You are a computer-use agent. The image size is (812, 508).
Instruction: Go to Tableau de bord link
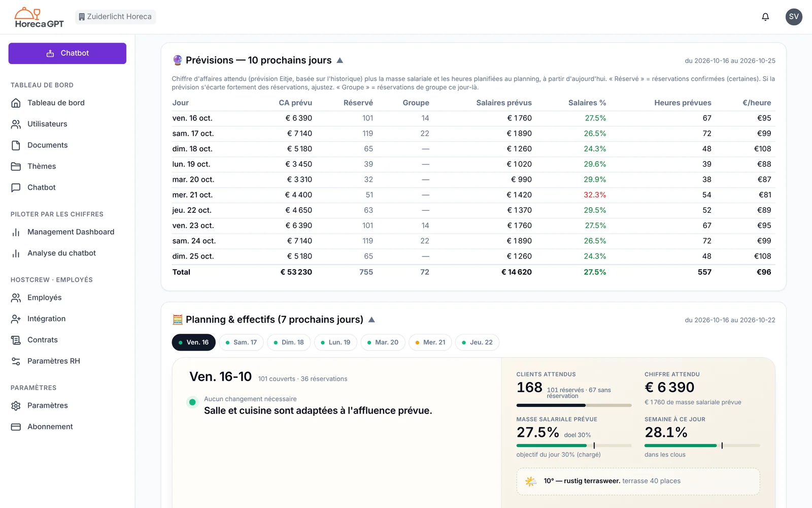point(56,103)
